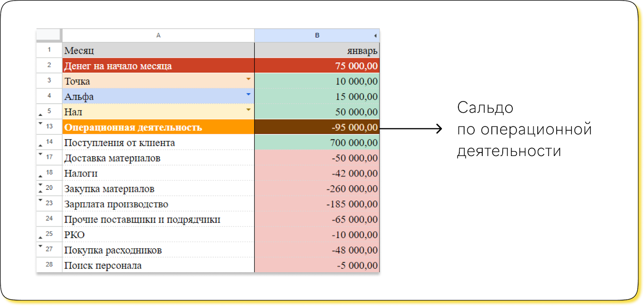This screenshot has width=644, height=306.
Task: Click hidden rows arrow beside row 17
Action: [x=40, y=154]
